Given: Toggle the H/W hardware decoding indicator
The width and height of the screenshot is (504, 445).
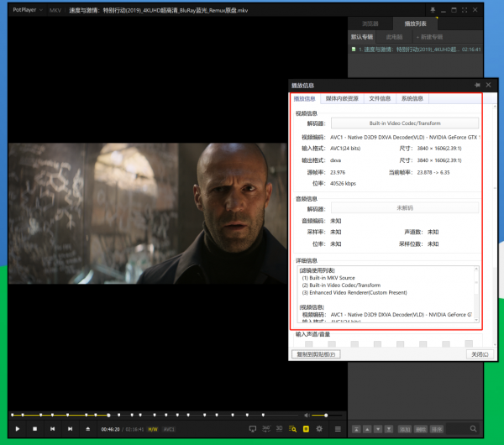Looking at the screenshot, I should click(x=153, y=429).
